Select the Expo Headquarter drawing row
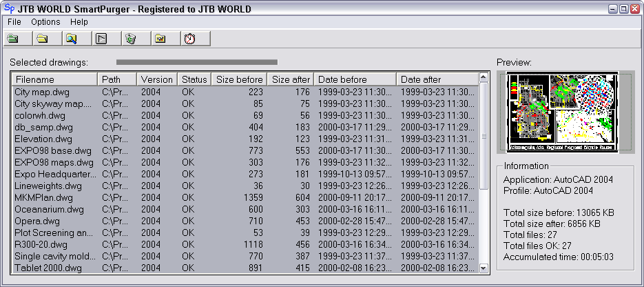The width and height of the screenshot is (644, 287). click(245, 174)
